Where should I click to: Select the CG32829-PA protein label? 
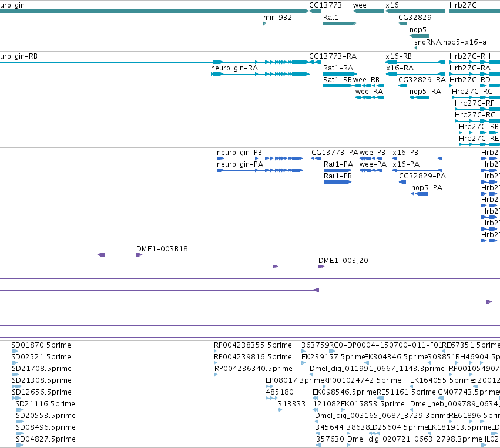click(422, 176)
